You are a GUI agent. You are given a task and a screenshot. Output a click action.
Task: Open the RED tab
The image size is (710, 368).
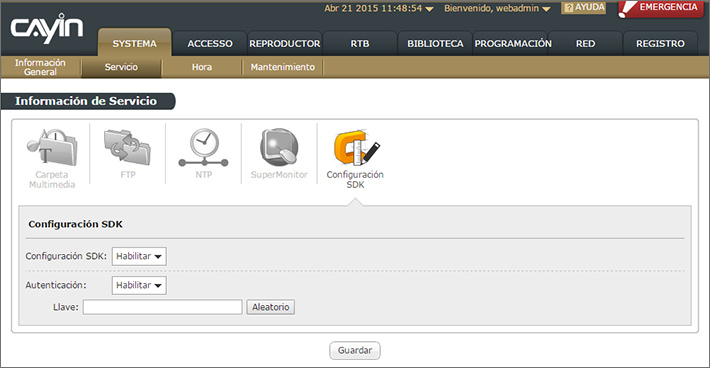pos(585,43)
